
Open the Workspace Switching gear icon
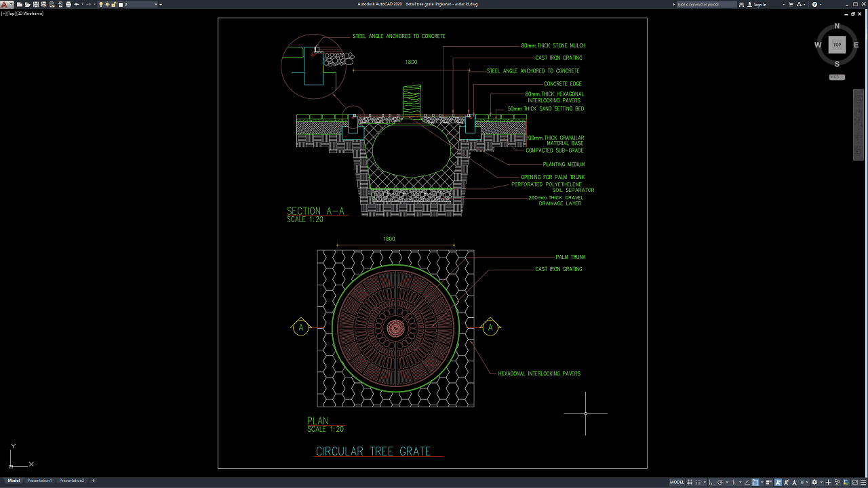point(814,482)
